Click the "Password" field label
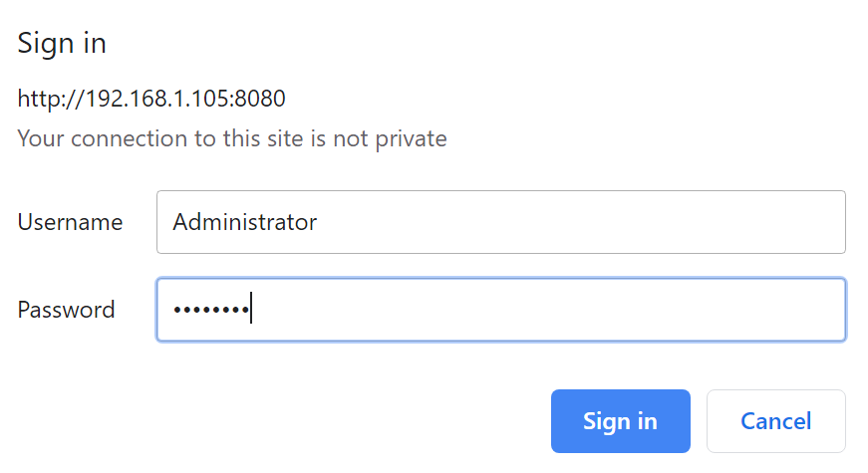Viewport: 868px width, 473px height. tap(66, 310)
